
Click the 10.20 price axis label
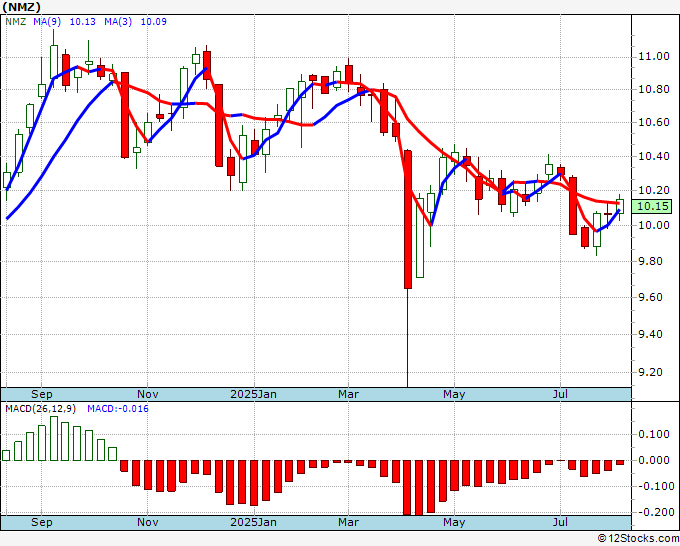654,190
